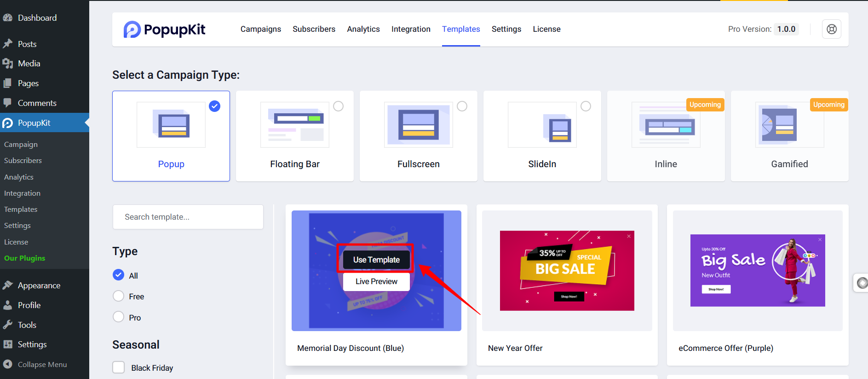Click the WordPress Settings sidebar icon
This screenshot has width=868, height=379.
pyautogui.click(x=7, y=344)
